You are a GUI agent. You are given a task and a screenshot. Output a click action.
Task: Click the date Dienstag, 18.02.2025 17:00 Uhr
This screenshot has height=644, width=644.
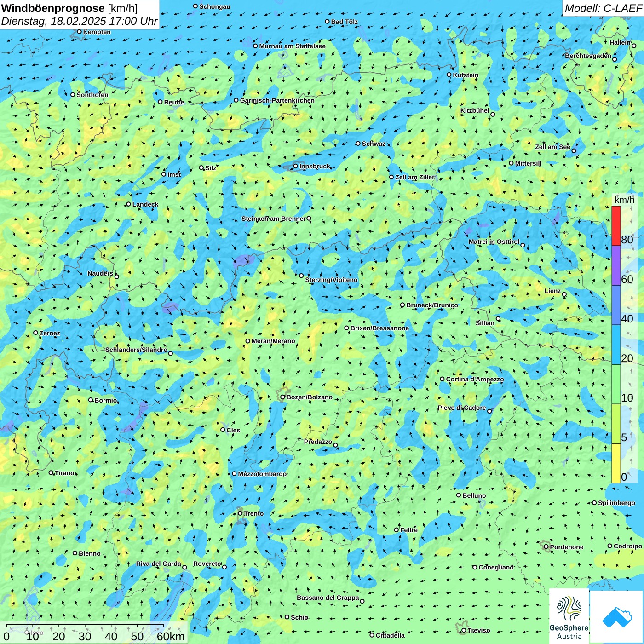(80, 22)
